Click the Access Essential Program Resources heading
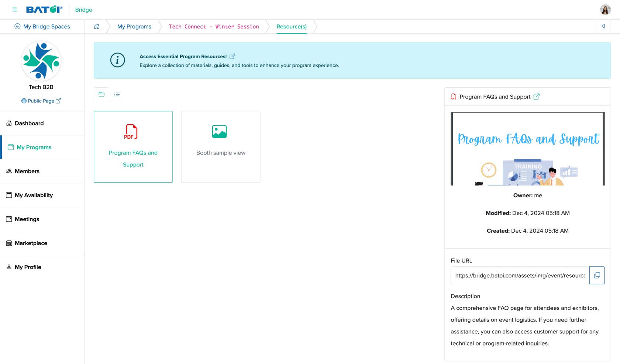 click(183, 56)
